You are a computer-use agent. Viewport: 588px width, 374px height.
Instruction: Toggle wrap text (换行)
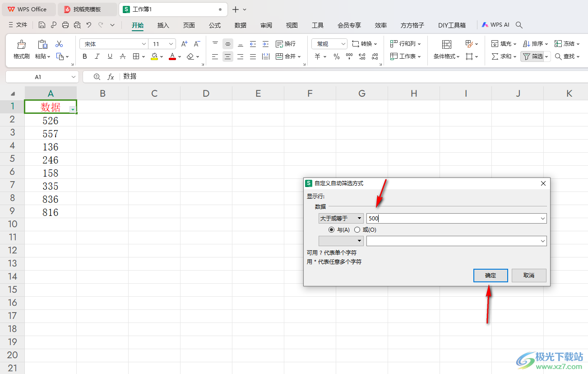point(286,44)
